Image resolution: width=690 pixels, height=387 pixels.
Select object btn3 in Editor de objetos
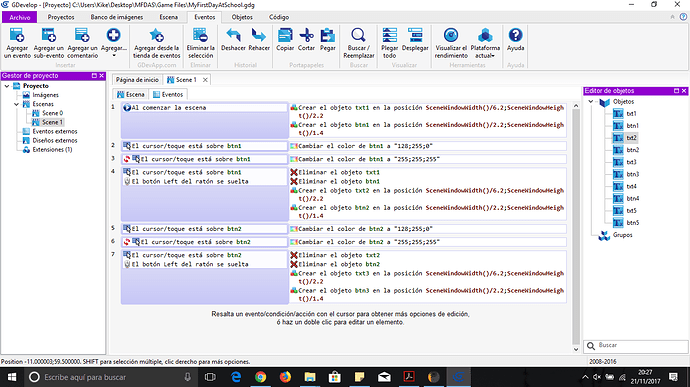633,174
